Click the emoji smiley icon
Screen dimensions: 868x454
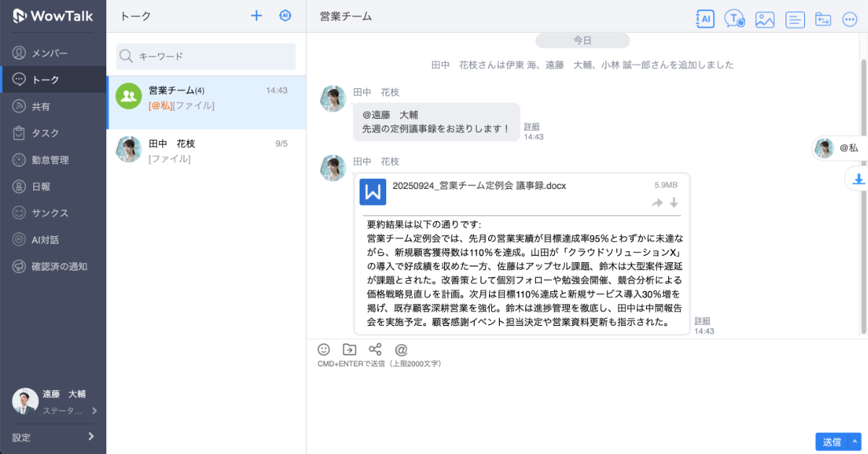(x=324, y=349)
